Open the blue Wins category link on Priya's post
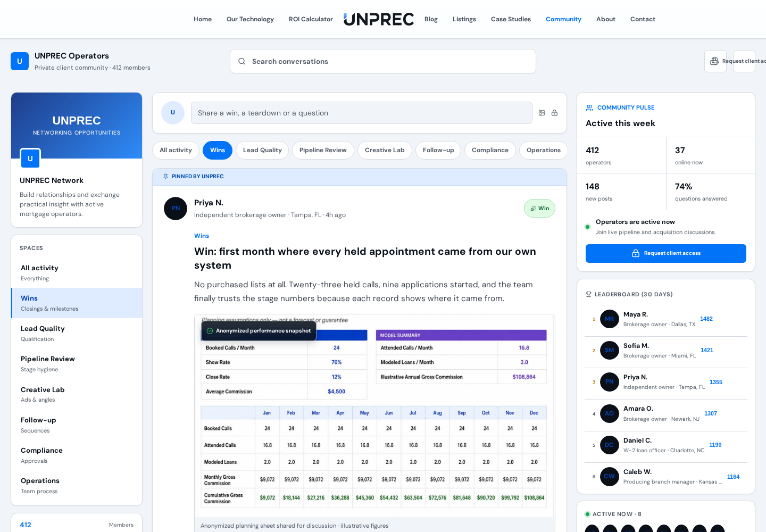The height and width of the screenshot is (532, 766). click(x=202, y=236)
